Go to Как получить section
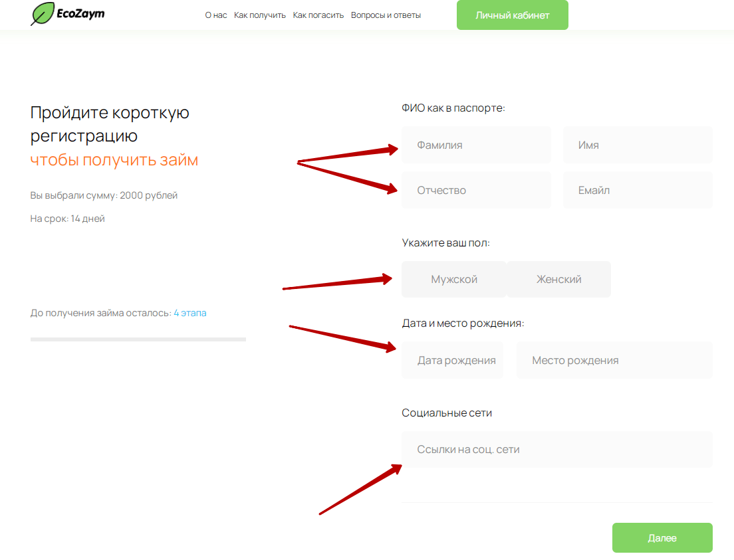Screen dimensions: 734x560 pos(260,15)
